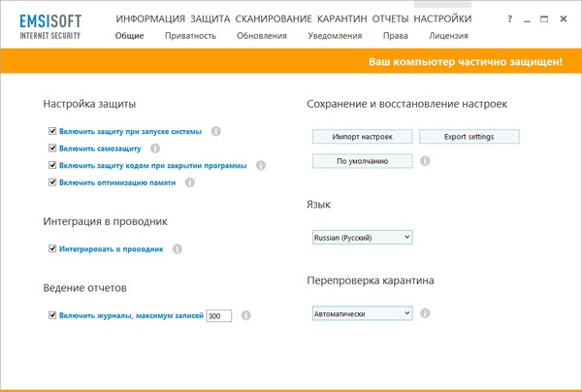582x392 pixels.
Task: Disable 'Включить оптимизацию памяти' checkbox
Action: pos(52,182)
